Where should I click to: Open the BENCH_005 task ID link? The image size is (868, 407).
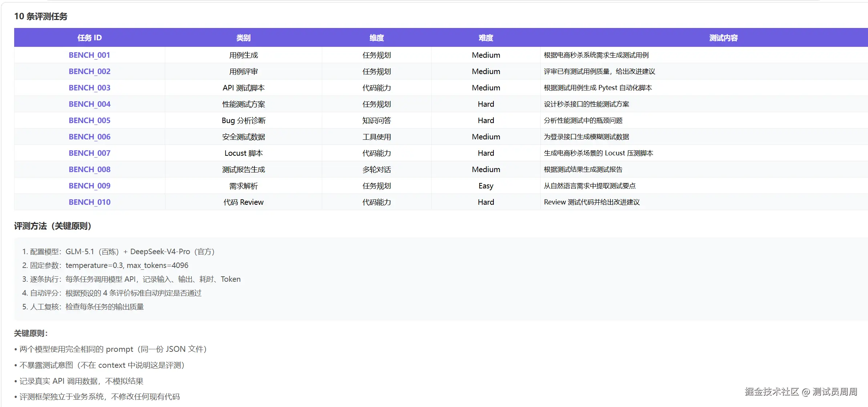point(89,121)
